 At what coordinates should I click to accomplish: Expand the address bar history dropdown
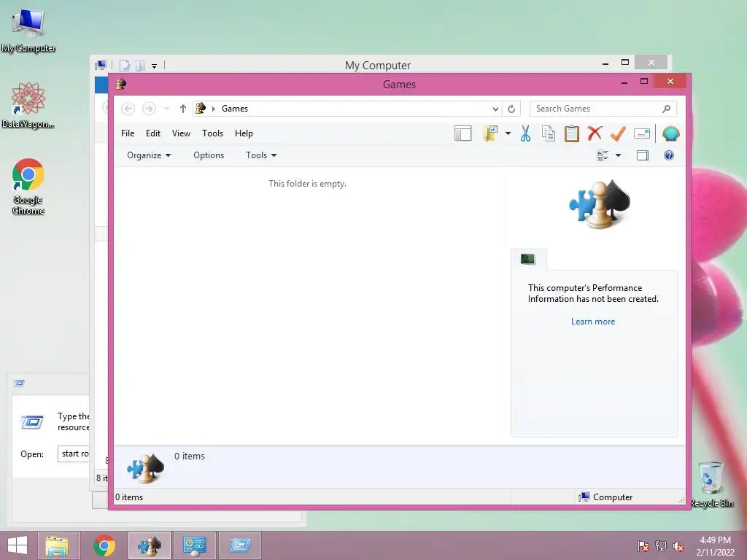point(495,109)
